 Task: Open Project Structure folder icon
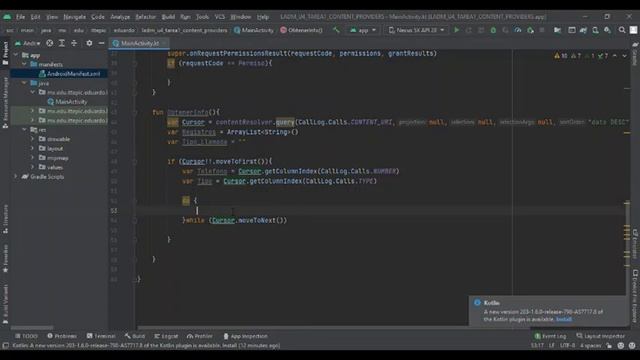[x=557, y=30]
